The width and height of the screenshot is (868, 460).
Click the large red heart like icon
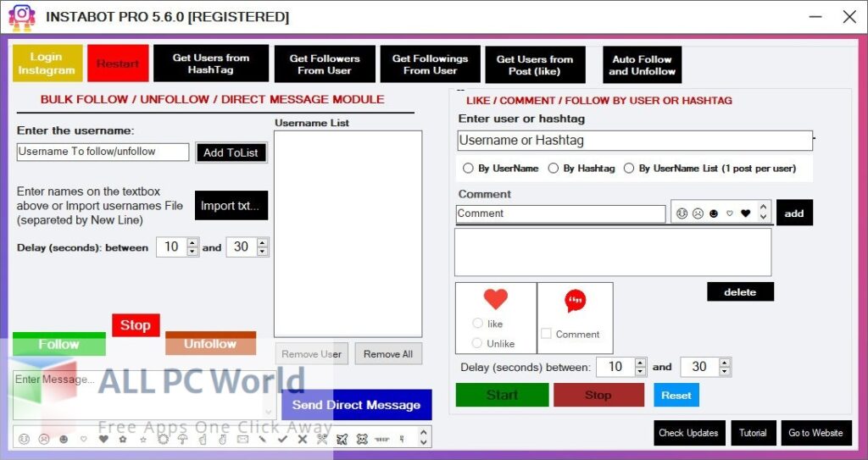495,300
